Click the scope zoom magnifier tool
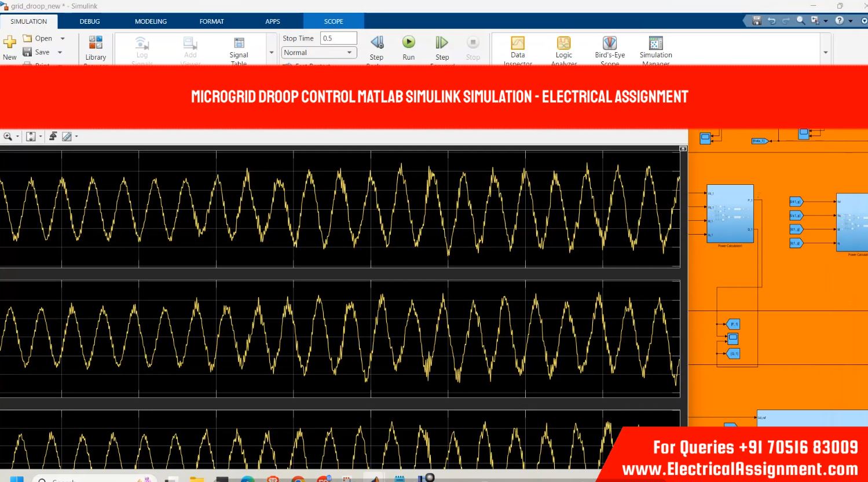The width and height of the screenshot is (868, 482). [8, 137]
